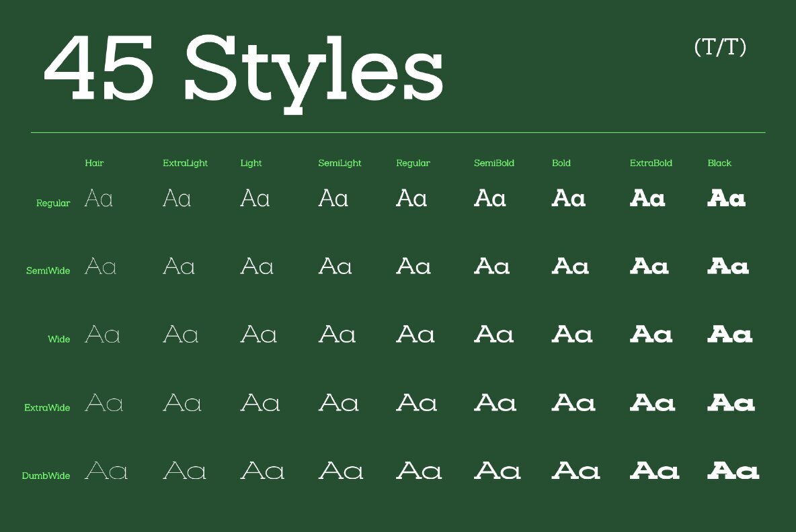Select the "Light" weight column label
796x532 pixels.
tap(251, 163)
